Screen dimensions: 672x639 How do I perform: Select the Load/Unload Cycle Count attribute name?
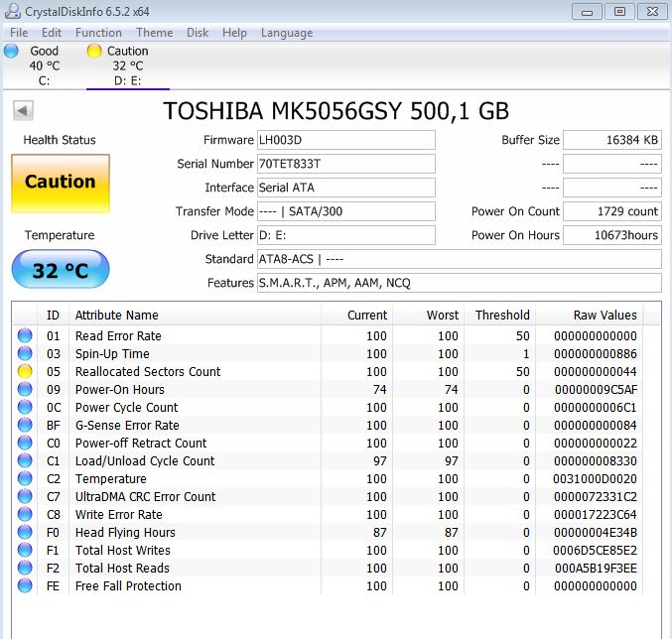click(x=145, y=461)
